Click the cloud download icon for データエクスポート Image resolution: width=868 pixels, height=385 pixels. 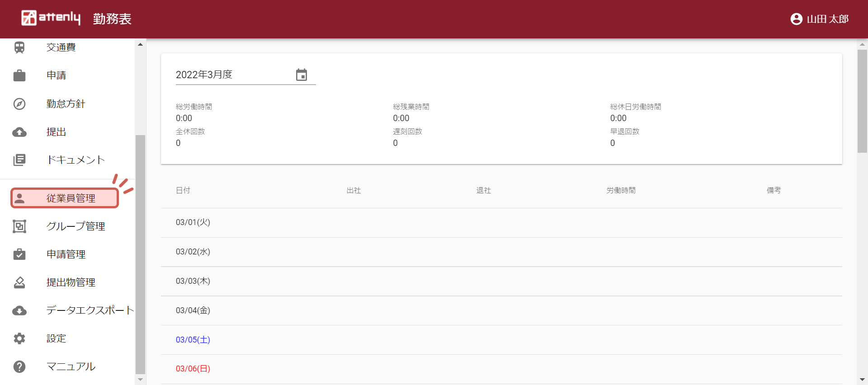[19, 310]
